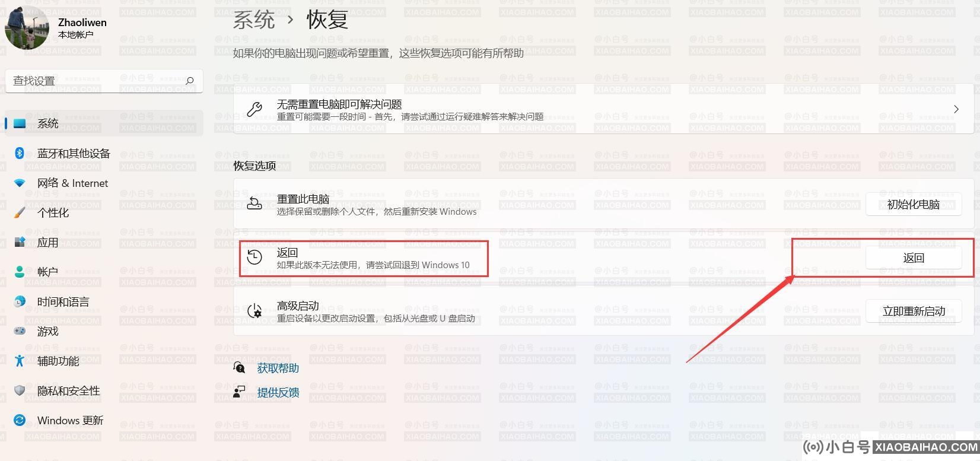This screenshot has height=461, width=980.
Task: Open Windows 更新 settings
Action: [70, 420]
